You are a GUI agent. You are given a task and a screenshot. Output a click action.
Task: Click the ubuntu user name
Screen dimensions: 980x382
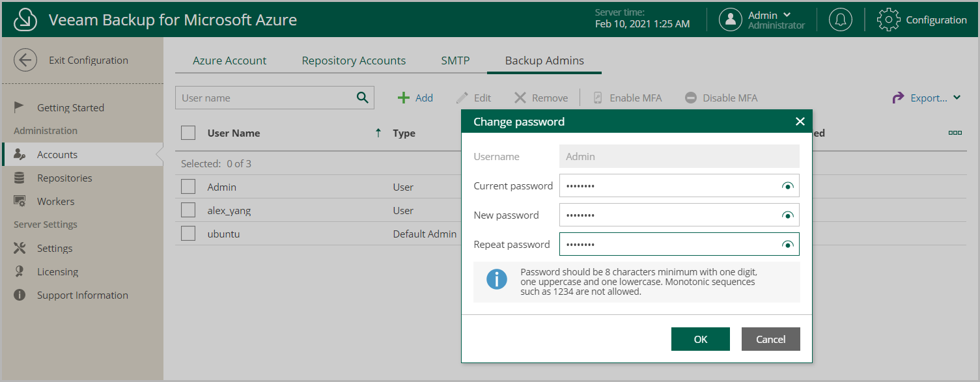(223, 234)
